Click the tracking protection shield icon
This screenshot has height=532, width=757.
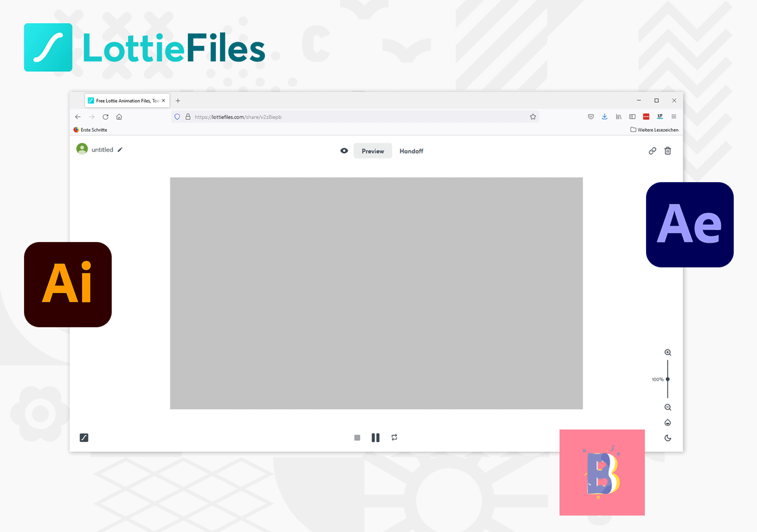click(x=177, y=117)
